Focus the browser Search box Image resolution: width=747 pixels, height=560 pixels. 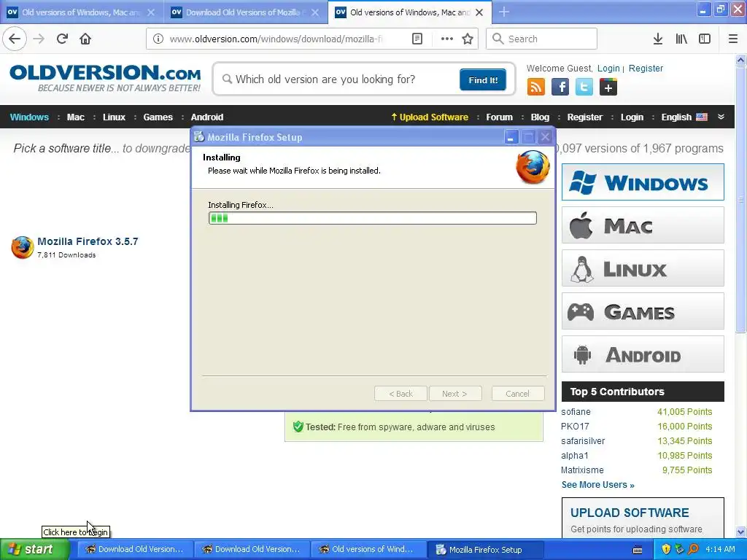coord(541,39)
